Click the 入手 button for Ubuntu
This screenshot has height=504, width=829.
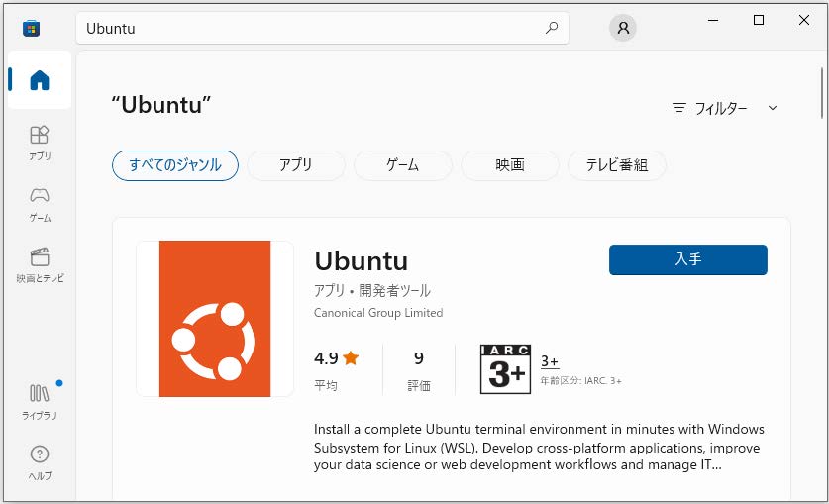[x=687, y=259]
